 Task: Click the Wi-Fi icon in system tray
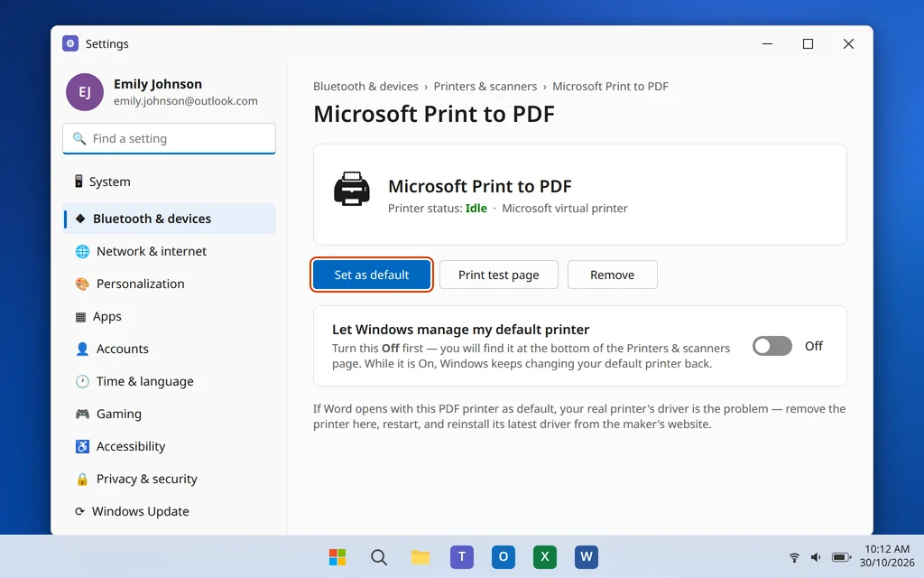click(x=794, y=556)
